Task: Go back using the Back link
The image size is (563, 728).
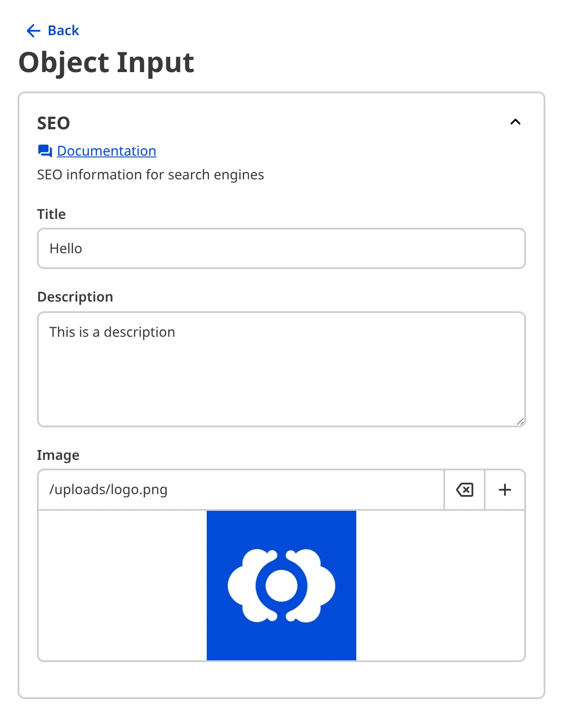Action: click(x=53, y=30)
